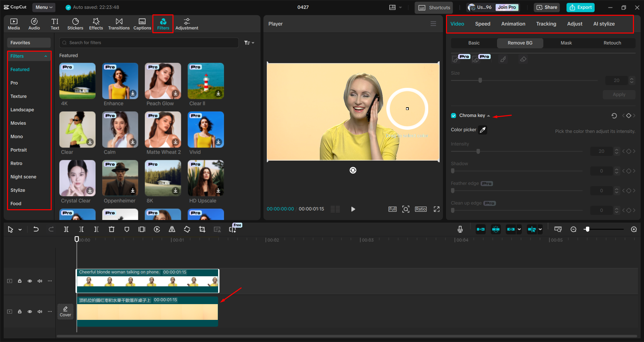Undo the last action
Image resolution: width=644 pixels, height=342 pixels.
pyautogui.click(x=36, y=229)
